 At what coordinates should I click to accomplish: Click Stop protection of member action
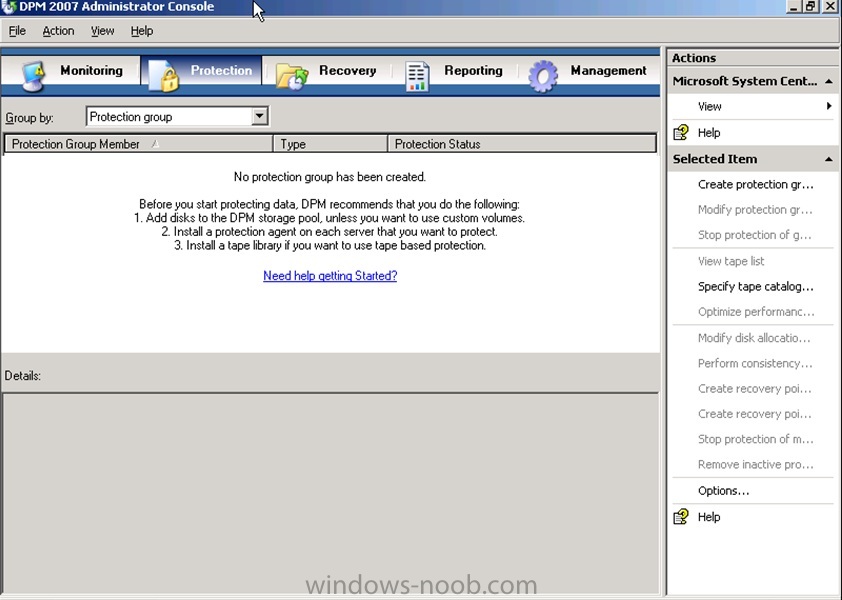756,439
